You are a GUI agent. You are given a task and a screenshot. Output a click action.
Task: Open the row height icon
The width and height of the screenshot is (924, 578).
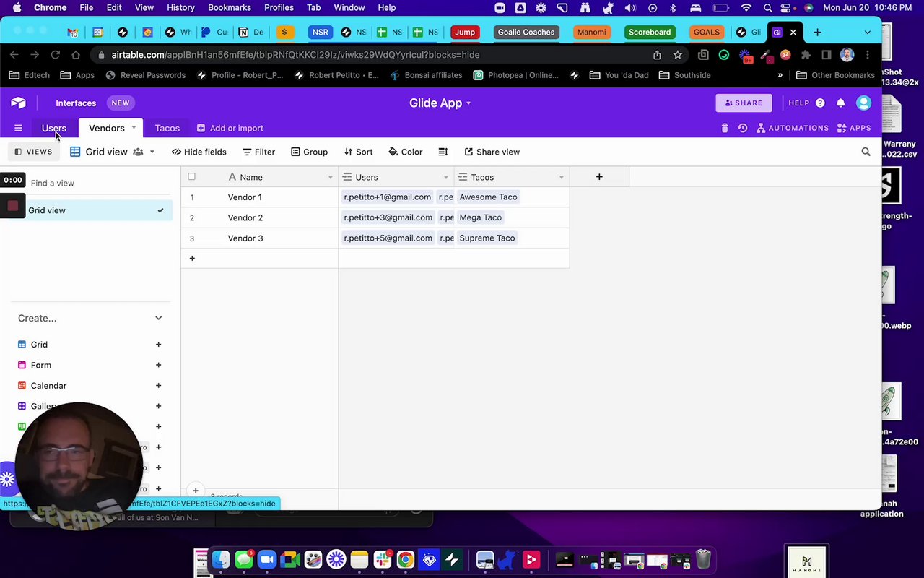click(443, 152)
